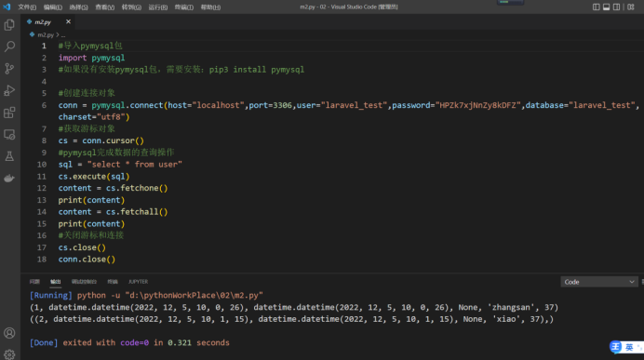Open the 转到(G) menu
The height and width of the screenshot is (360, 644).
coord(131,7)
